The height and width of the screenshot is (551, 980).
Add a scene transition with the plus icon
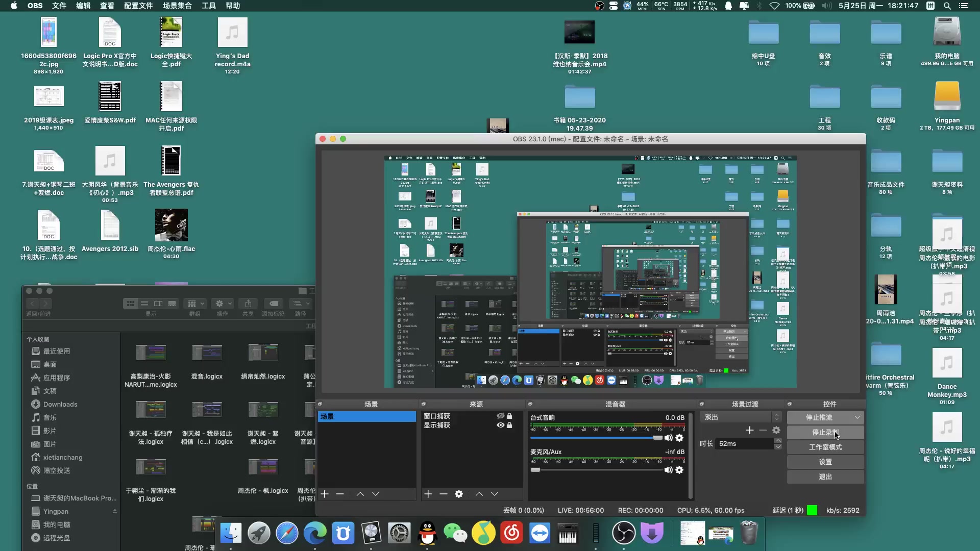pos(750,430)
